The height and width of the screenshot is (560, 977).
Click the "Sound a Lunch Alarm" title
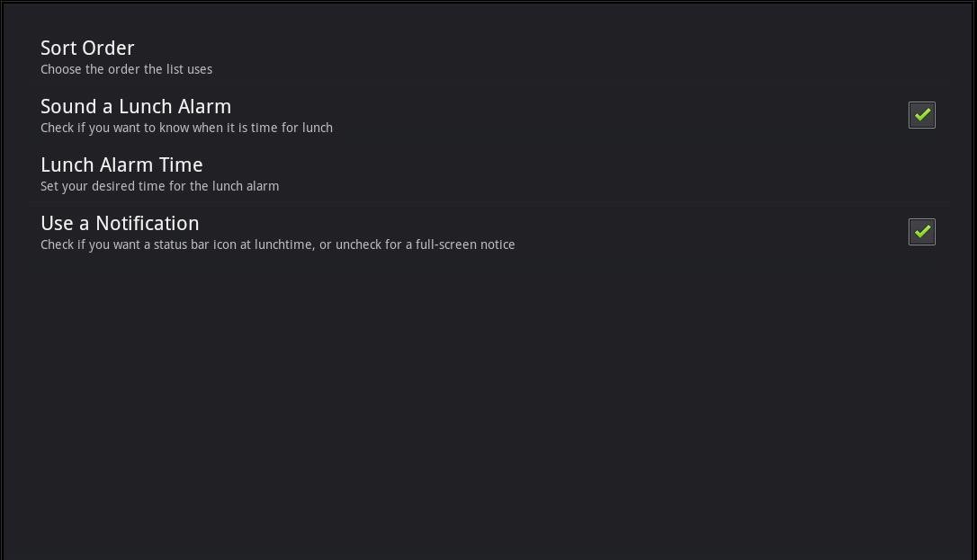136,107
